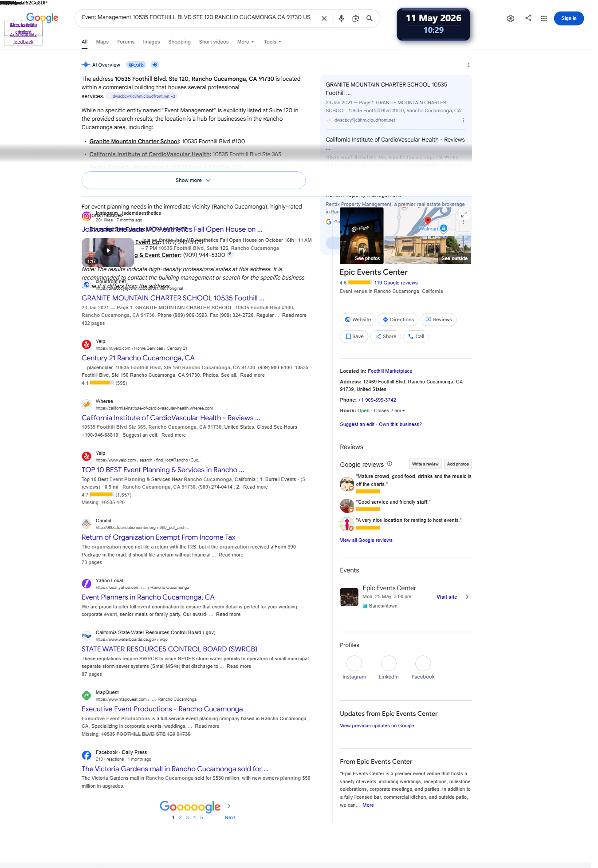The width and height of the screenshot is (598, 868).
Task: Open the Epic Events Center Website button
Action: (x=358, y=320)
